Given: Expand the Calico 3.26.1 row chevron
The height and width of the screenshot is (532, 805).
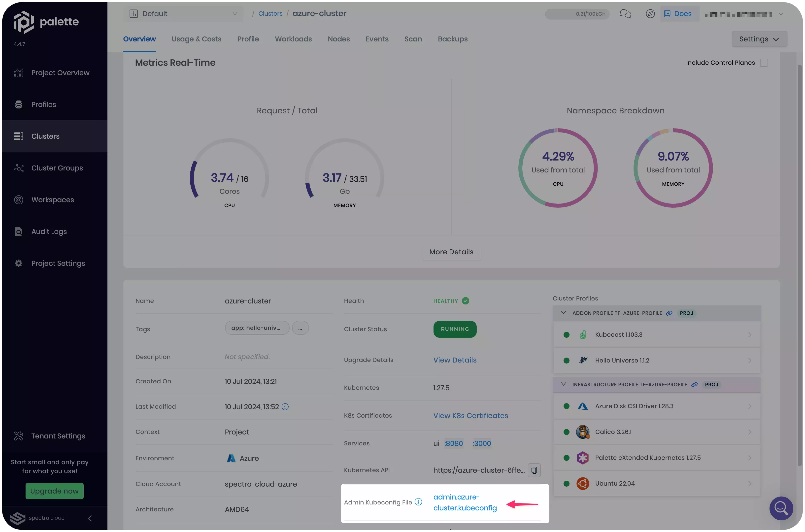Looking at the screenshot, I should click(x=749, y=432).
